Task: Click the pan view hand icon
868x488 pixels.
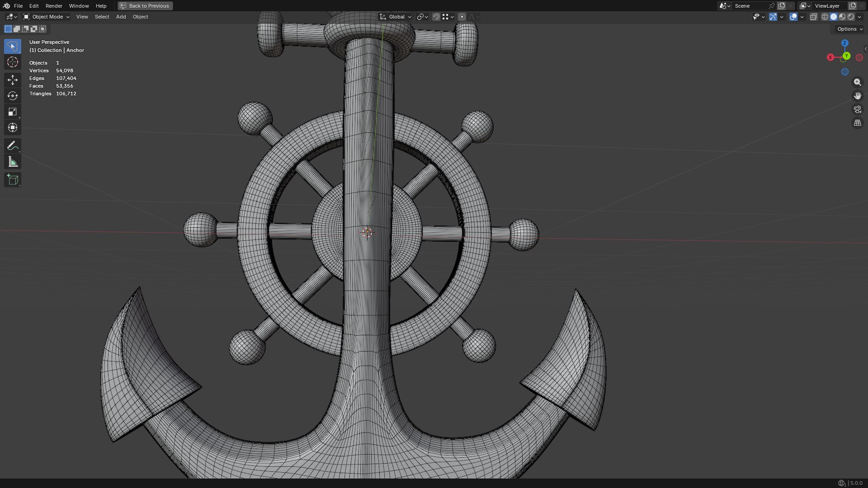Action: (857, 96)
